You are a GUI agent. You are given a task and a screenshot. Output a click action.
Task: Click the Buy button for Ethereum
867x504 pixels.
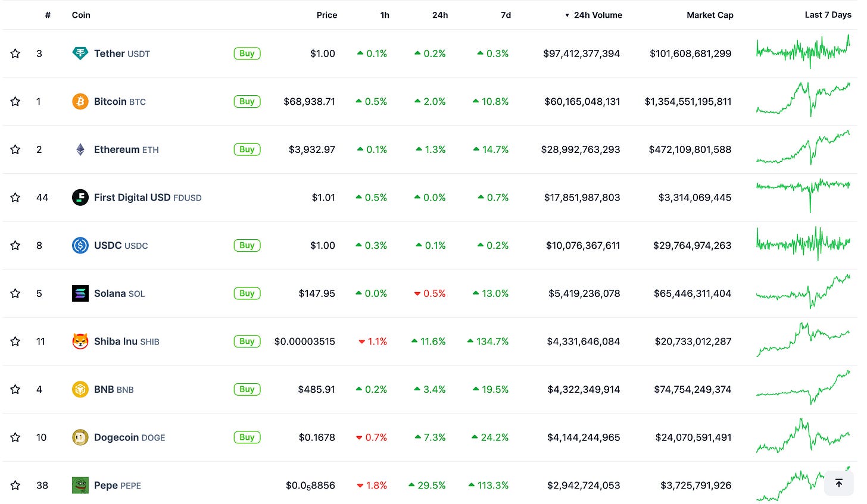click(x=247, y=149)
